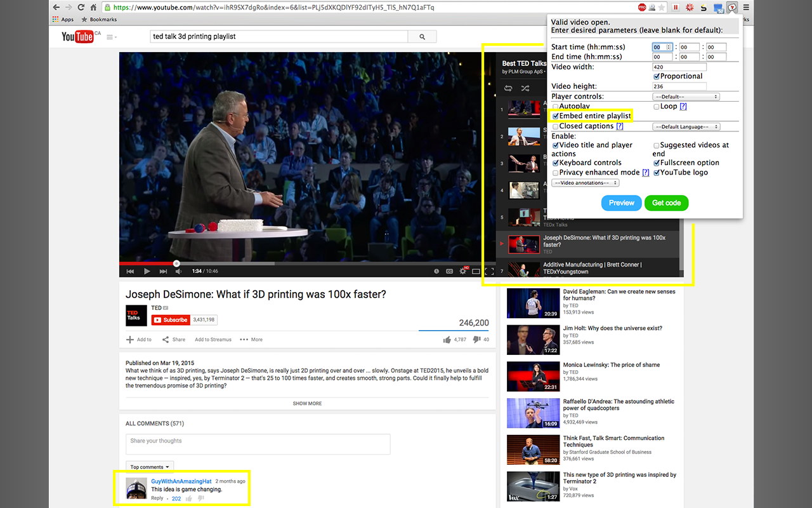Open the Loop help [?] link
The width and height of the screenshot is (812, 508).
point(683,107)
